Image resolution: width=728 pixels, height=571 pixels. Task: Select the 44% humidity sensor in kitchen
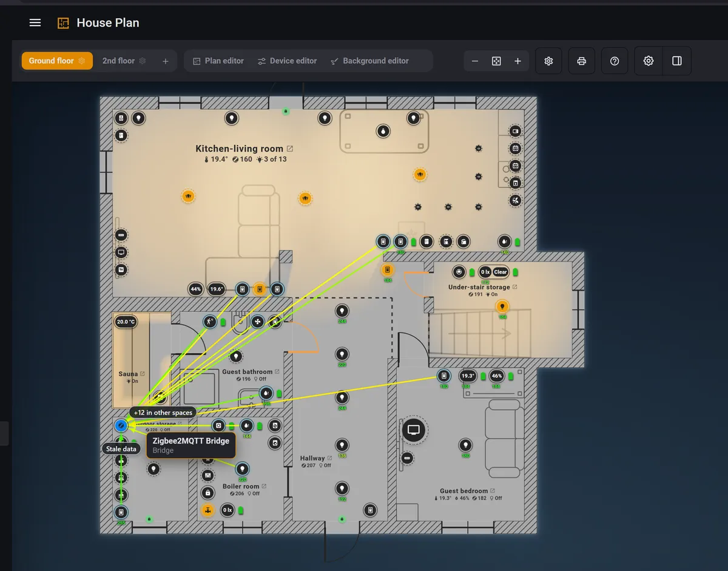tap(196, 289)
